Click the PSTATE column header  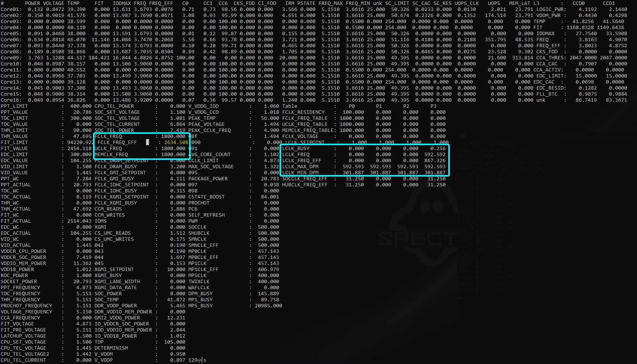coord(306,3)
